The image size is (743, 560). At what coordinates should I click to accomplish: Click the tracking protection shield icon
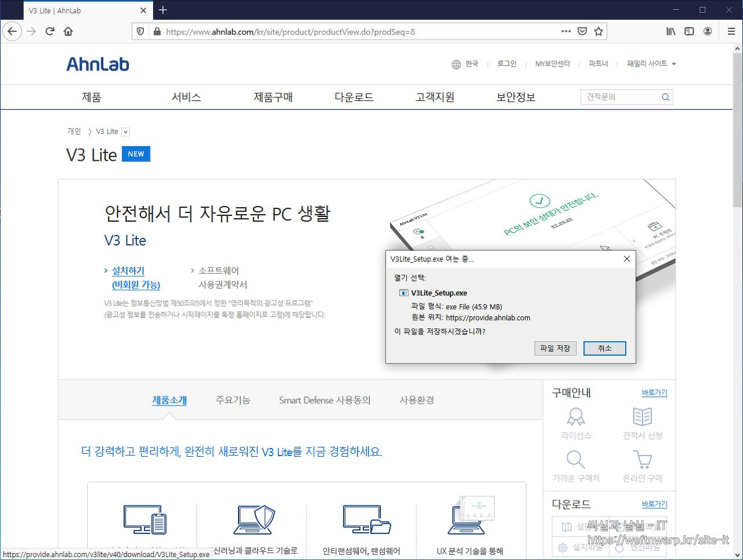(x=140, y=31)
